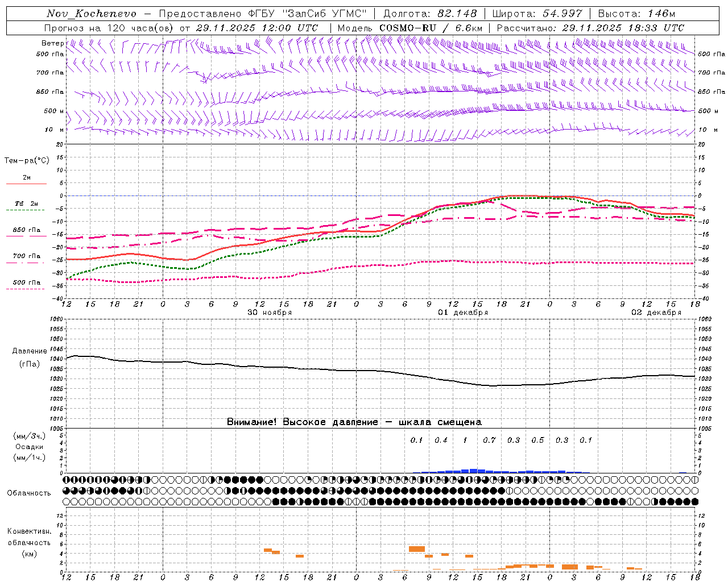Viewport: 728px width, 582px height.
Task: Click the Давление pressure panel label
Action: (x=30, y=351)
